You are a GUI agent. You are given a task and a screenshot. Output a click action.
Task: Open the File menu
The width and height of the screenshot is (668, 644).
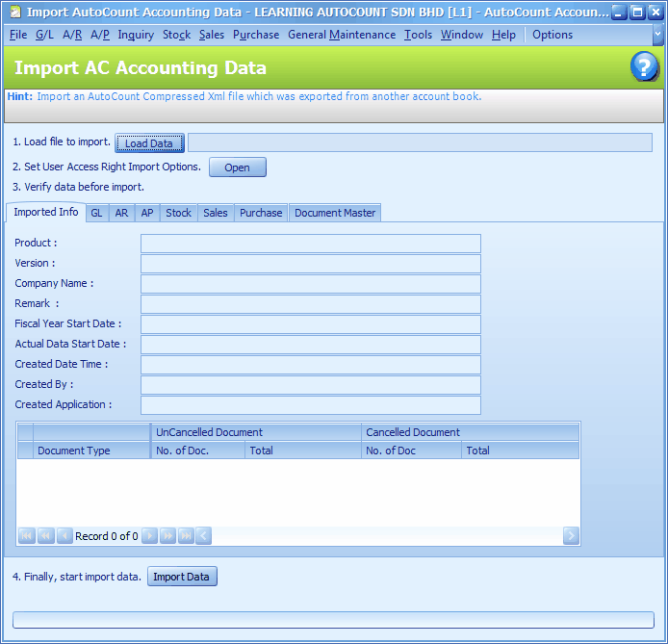click(18, 35)
